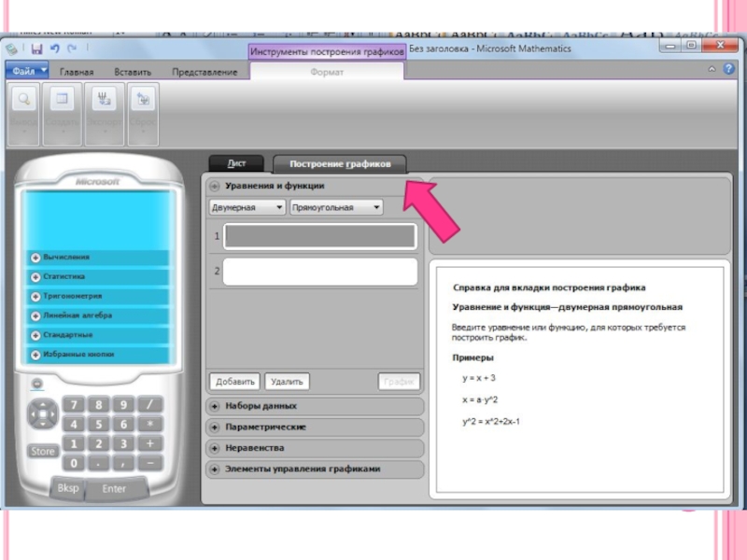The height and width of the screenshot is (560, 747).
Task: Click the Создать ribbon icon
Action: 62,114
